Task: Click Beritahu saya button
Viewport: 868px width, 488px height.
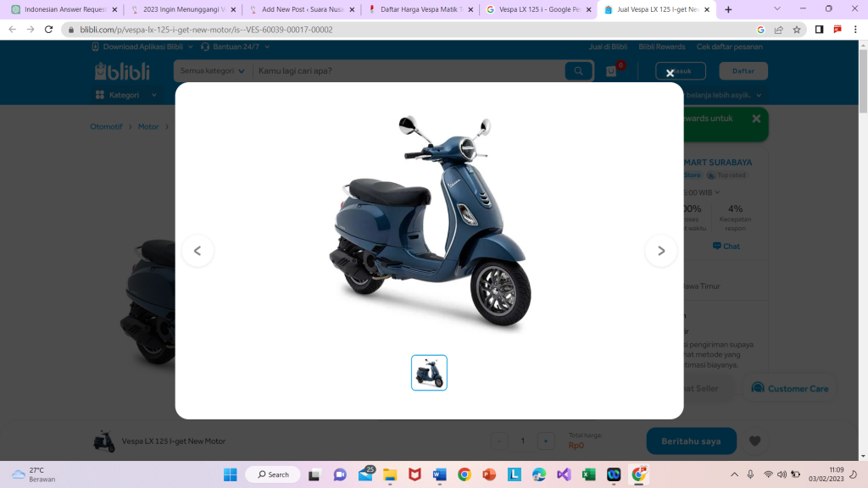Action: [692, 441]
